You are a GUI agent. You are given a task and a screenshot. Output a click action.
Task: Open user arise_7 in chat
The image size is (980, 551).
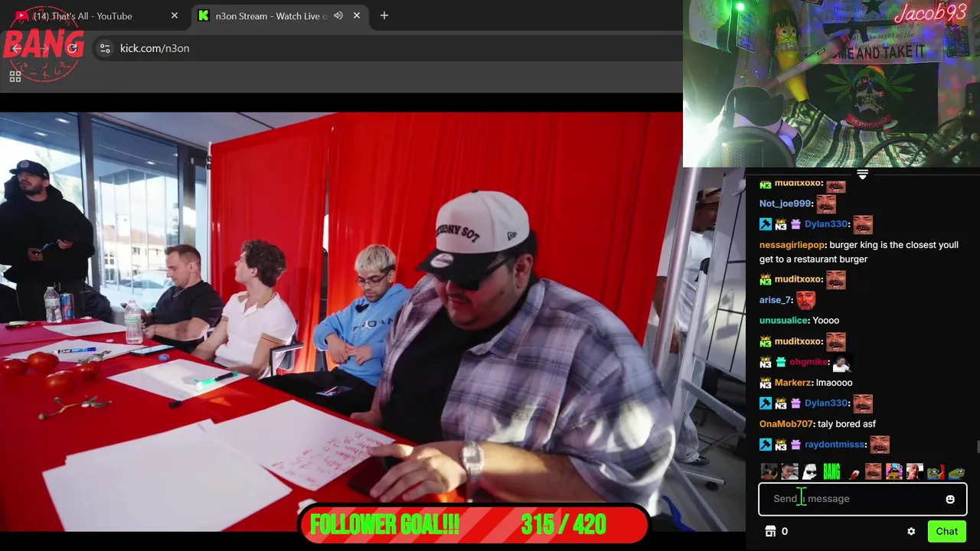point(776,300)
